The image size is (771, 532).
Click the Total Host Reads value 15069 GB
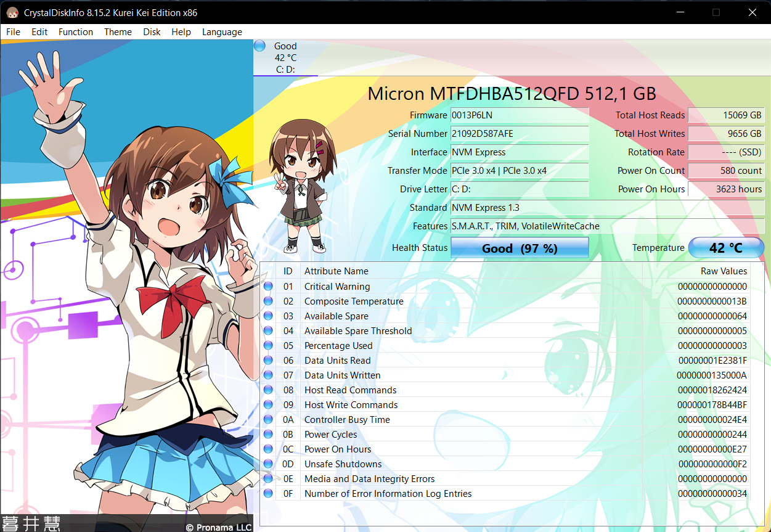click(726, 115)
